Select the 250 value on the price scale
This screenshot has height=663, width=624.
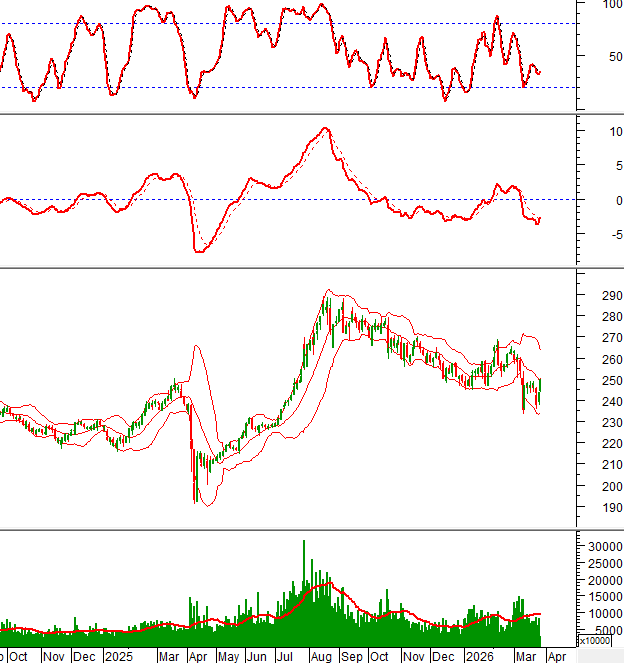point(598,381)
